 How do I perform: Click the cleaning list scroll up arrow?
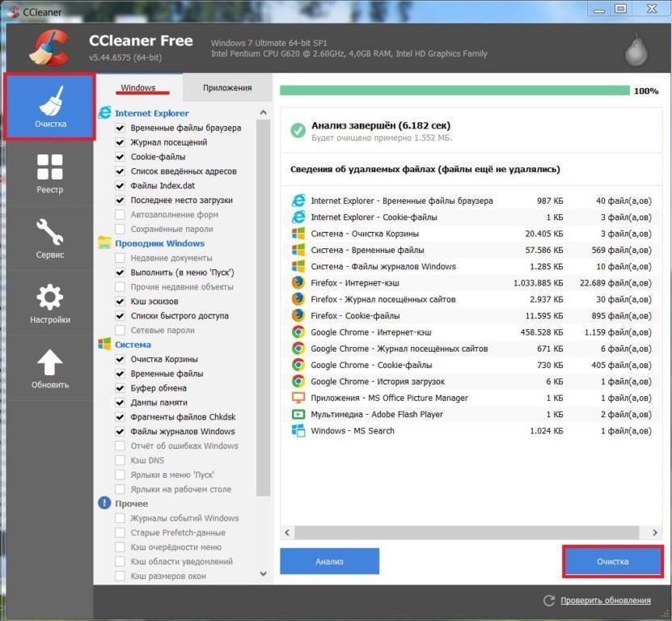(x=263, y=112)
